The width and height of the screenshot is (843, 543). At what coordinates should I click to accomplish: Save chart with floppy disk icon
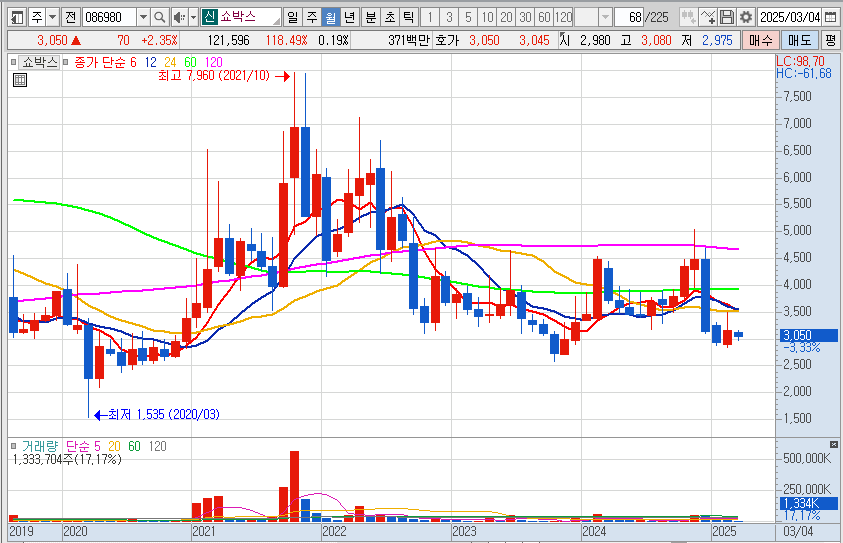(727, 18)
